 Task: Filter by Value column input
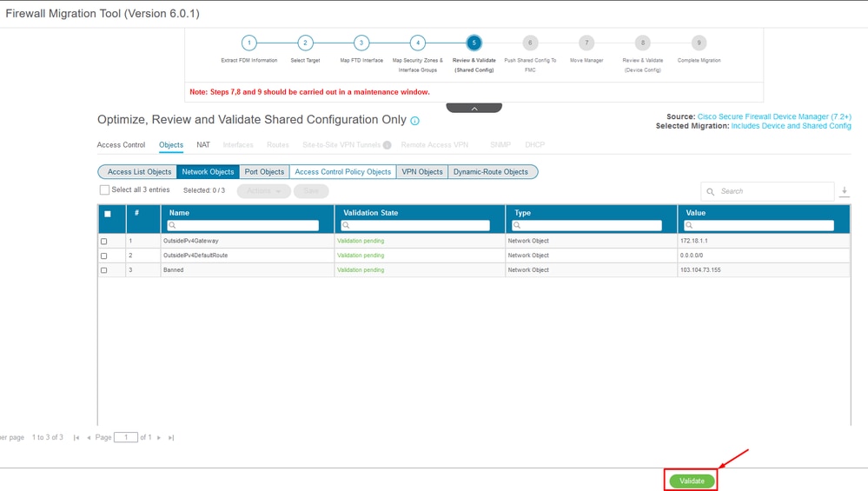[x=759, y=225]
